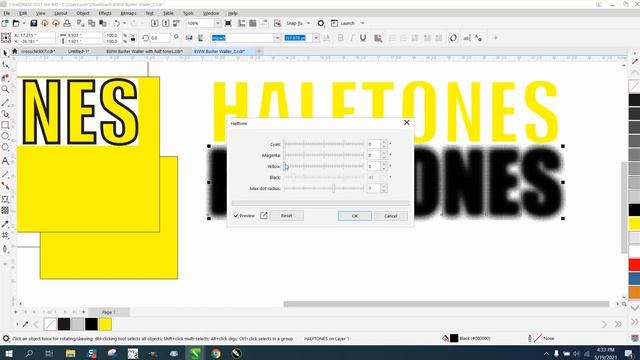The width and height of the screenshot is (640, 360).
Task: Click the Save floppy disk icon
Action: pos(34,23)
